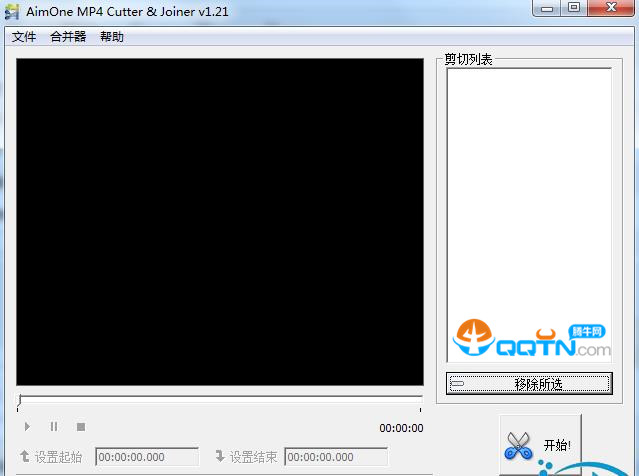Image resolution: width=639 pixels, height=476 pixels.
Task: Click the AimOne app icon in title bar
Action: coord(13,10)
